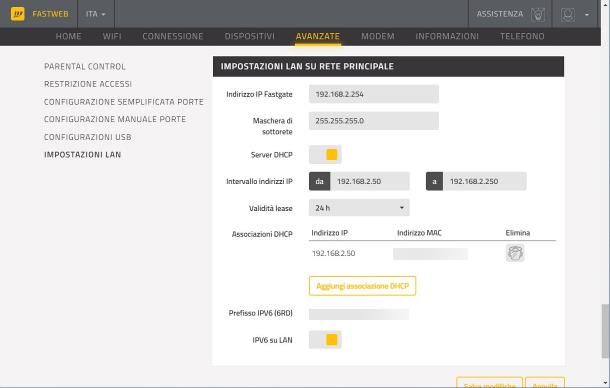Expand the Validità lease dropdown
This screenshot has width=610, height=388.
point(359,208)
